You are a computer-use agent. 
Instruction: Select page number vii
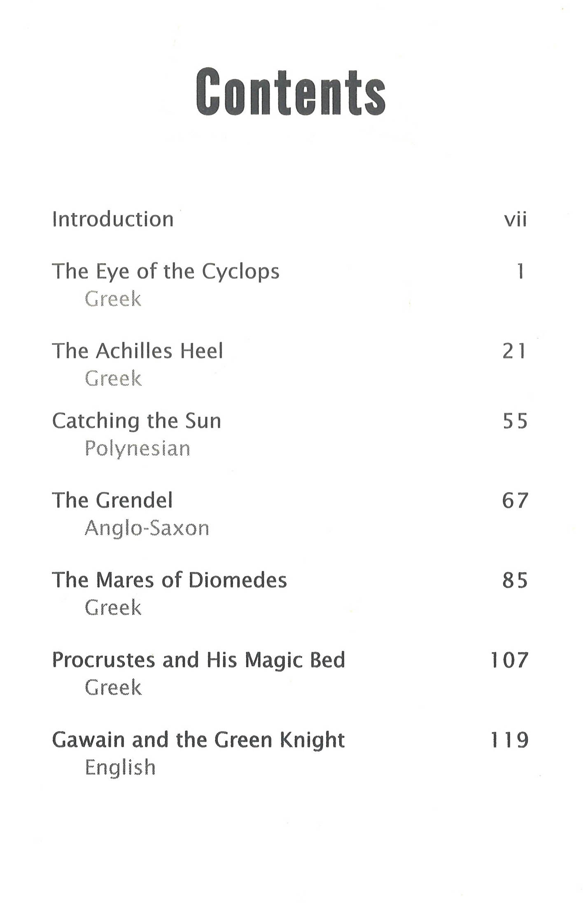click(515, 220)
